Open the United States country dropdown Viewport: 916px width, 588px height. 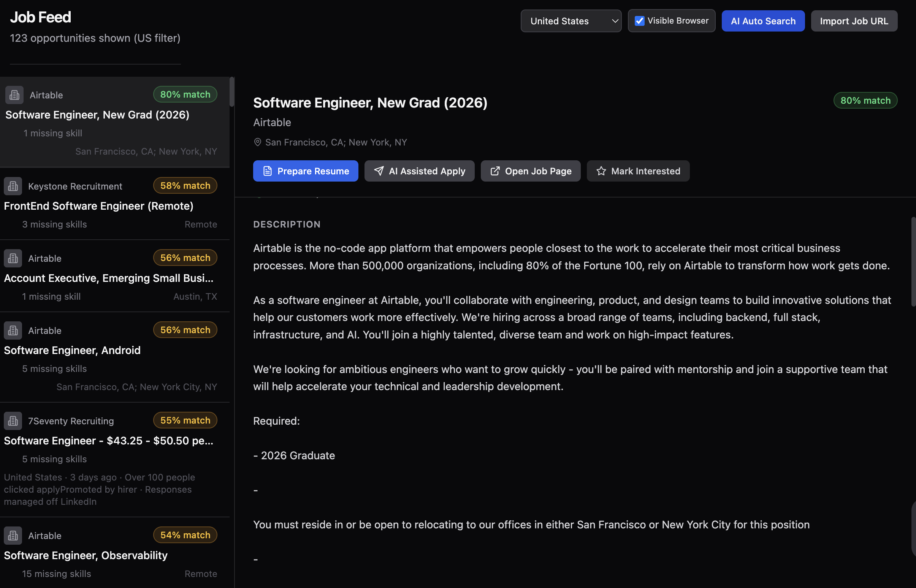tap(571, 21)
